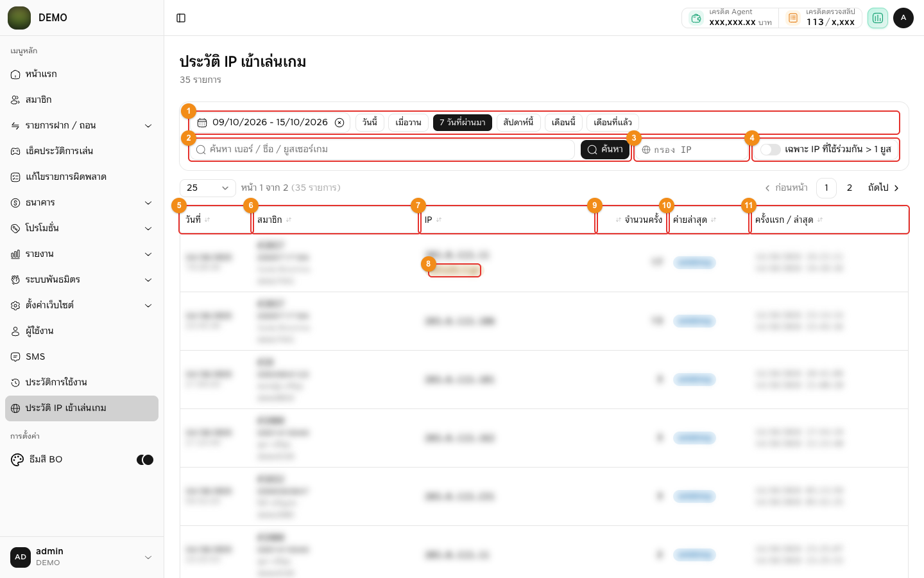
Task: Open the user avatar "A" menu
Action: (903, 18)
